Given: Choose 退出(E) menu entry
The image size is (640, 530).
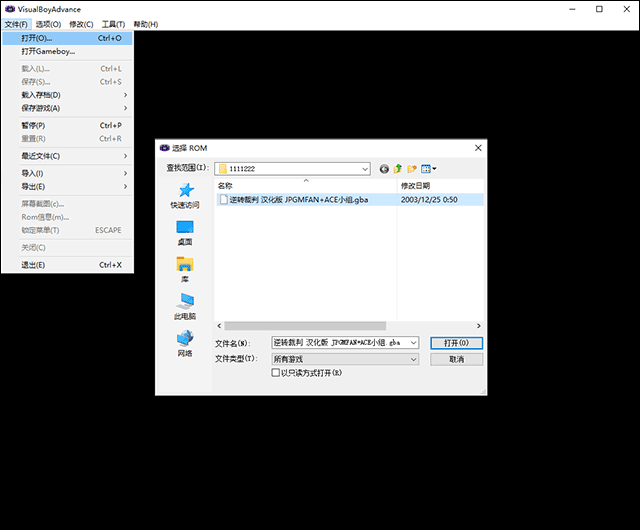Looking at the screenshot, I should (x=67, y=265).
